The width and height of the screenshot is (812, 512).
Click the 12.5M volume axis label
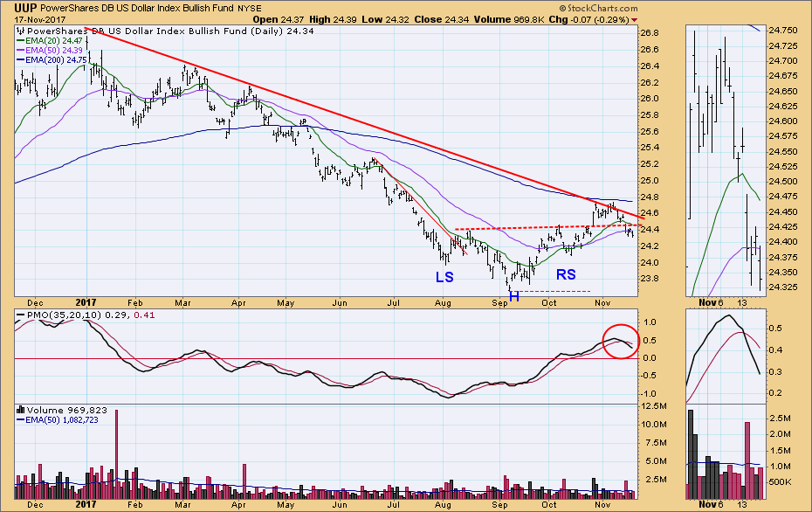tap(654, 405)
